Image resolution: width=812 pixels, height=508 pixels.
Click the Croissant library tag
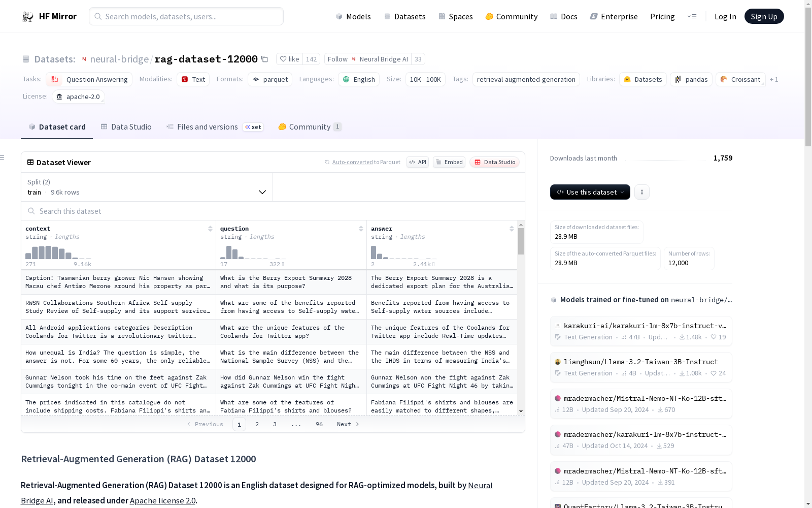[740, 79]
